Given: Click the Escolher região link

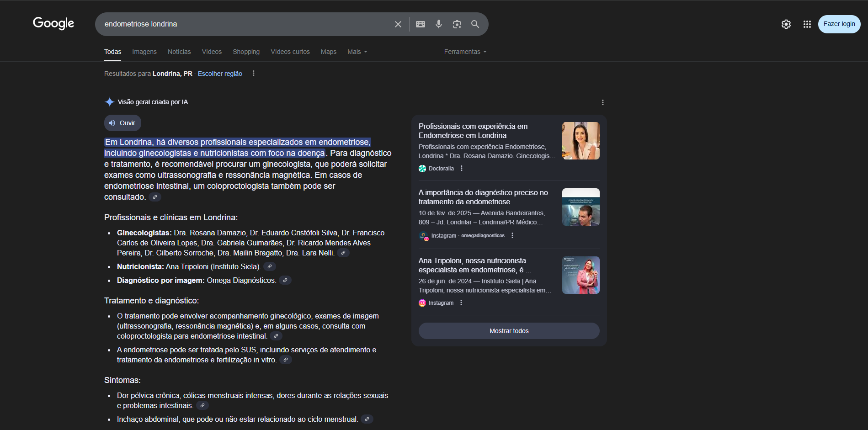Looking at the screenshot, I should (220, 74).
